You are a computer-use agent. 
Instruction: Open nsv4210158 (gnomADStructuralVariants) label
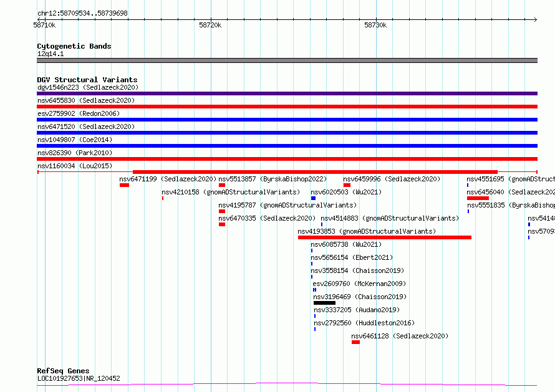231,192
